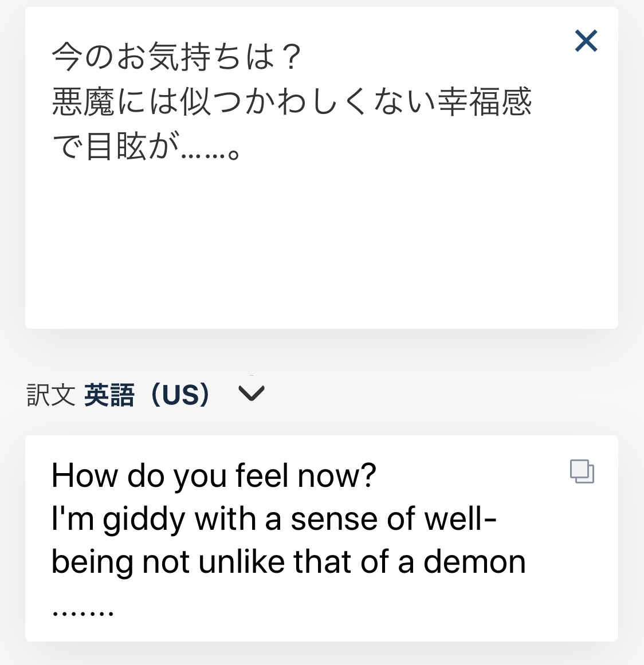Click the source line beginning with 悪魔には
This screenshot has width=644, height=665.
[292, 102]
